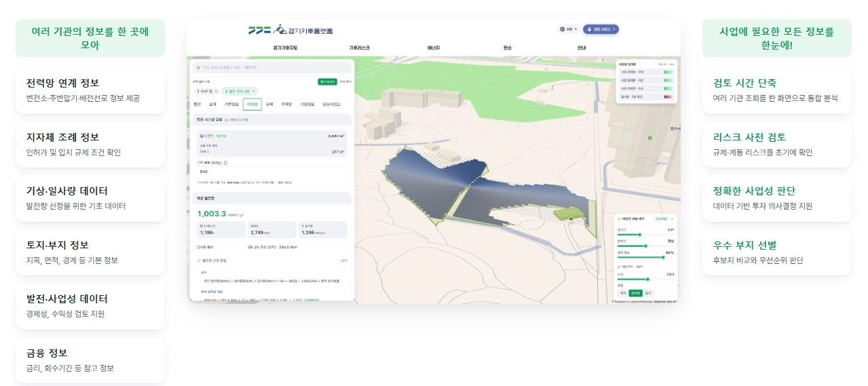Click the green 합산 보고서 button
This screenshot has width=868, height=386.
click(327, 81)
